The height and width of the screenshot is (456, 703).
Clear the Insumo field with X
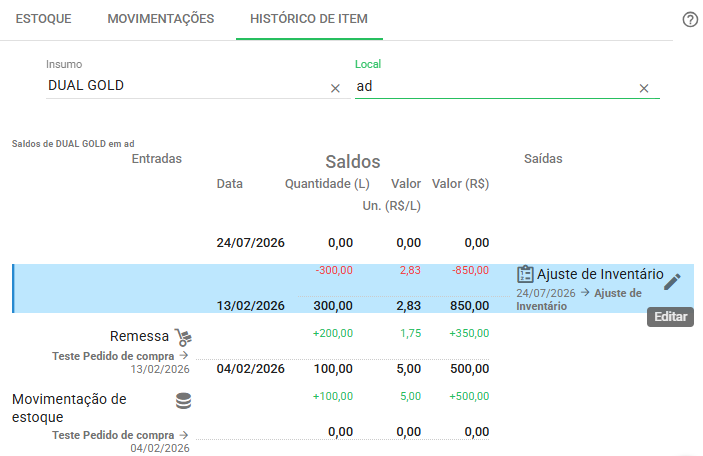335,88
